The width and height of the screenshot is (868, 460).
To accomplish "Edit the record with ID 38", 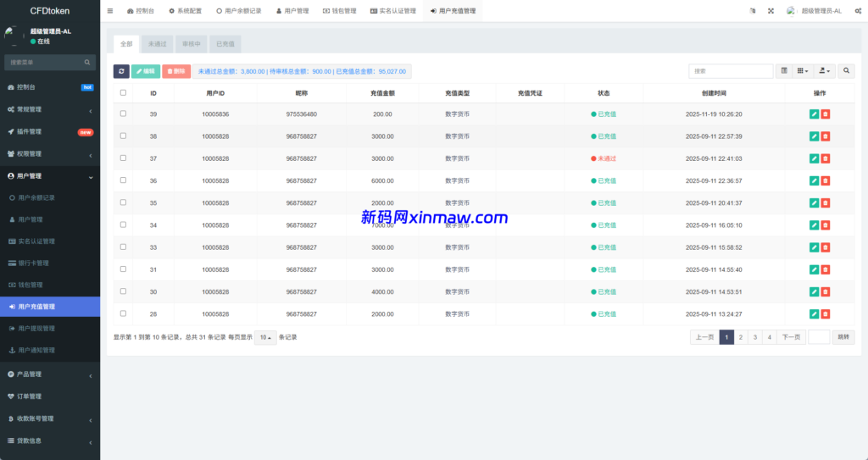I will click(814, 136).
